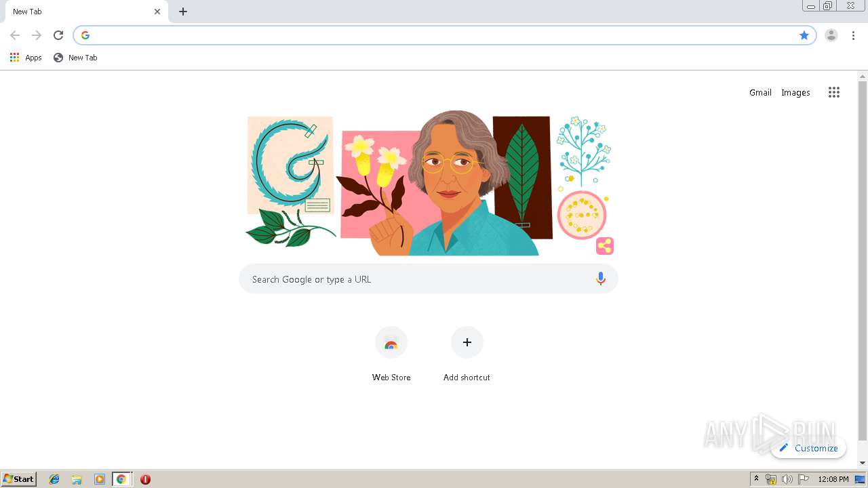Screen dimensions: 868x488
Task: Open the Chrome profile avatar icon
Action: click(x=831, y=35)
